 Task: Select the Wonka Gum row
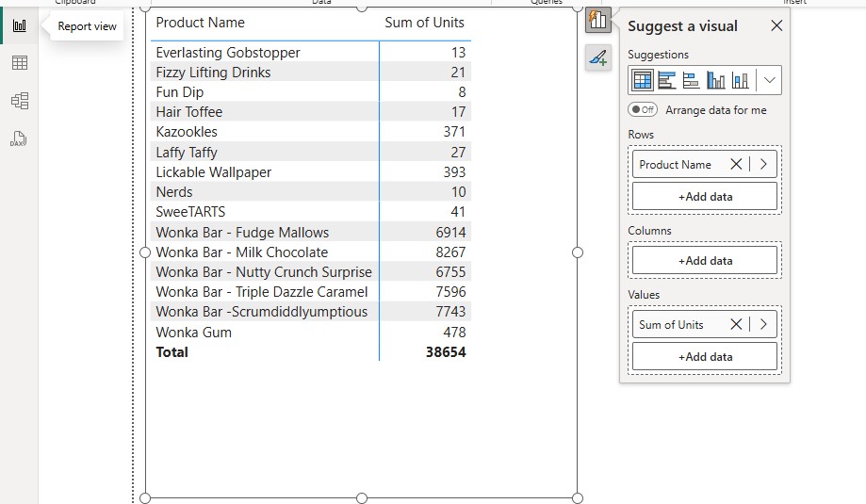coord(311,333)
